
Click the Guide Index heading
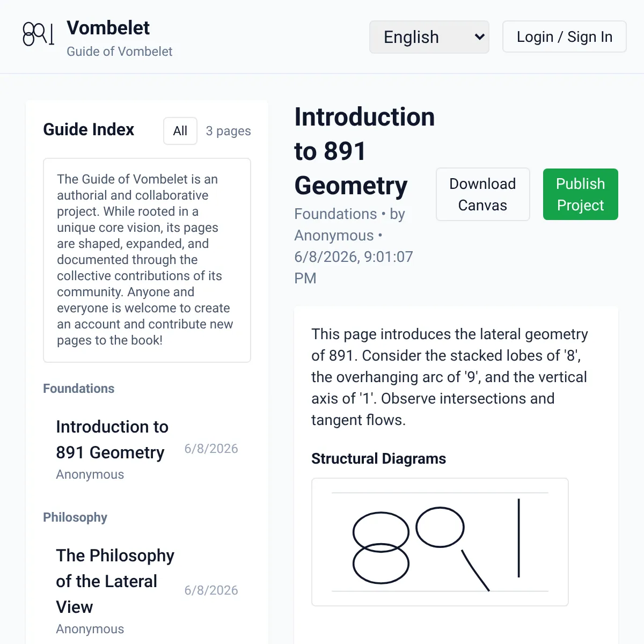pos(89,129)
